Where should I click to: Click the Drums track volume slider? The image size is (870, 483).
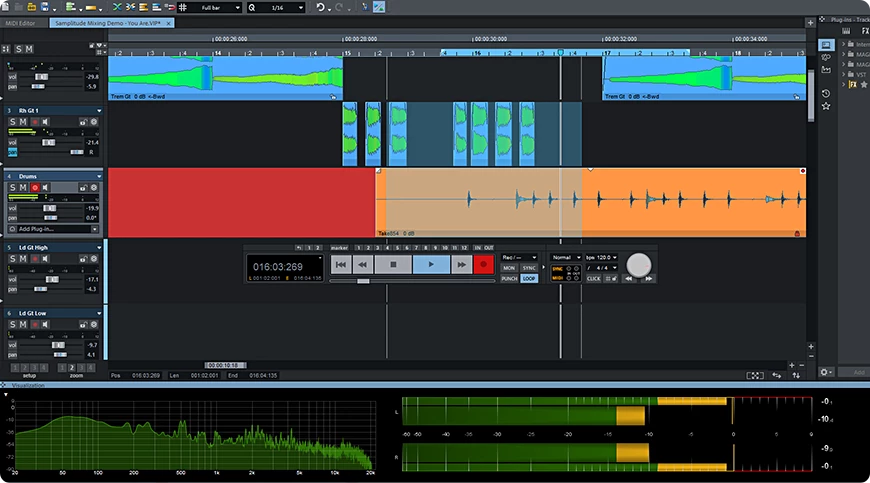pyautogui.click(x=50, y=207)
